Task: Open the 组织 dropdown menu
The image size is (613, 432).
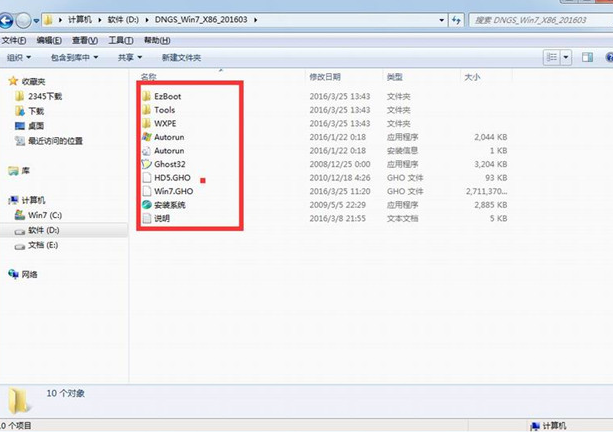Action: tap(18, 58)
